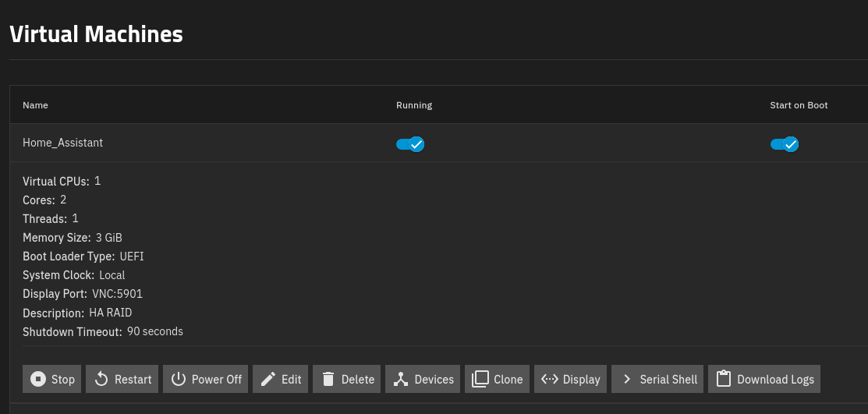This screenshot has height=414, width=868.
Task: Click the Devices hub icon
Action: click(x=401, y=379)
